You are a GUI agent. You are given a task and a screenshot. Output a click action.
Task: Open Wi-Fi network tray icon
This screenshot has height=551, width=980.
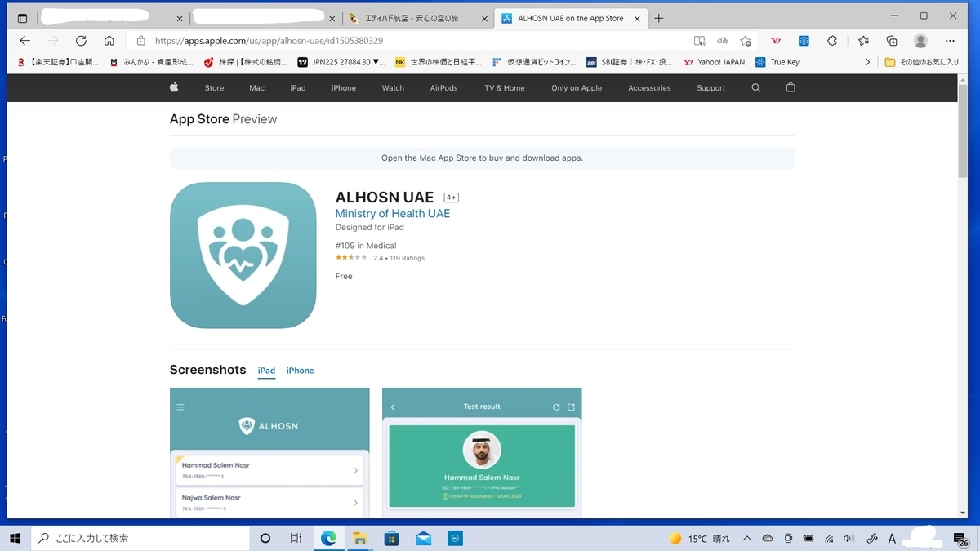click(x=829, y=539)
